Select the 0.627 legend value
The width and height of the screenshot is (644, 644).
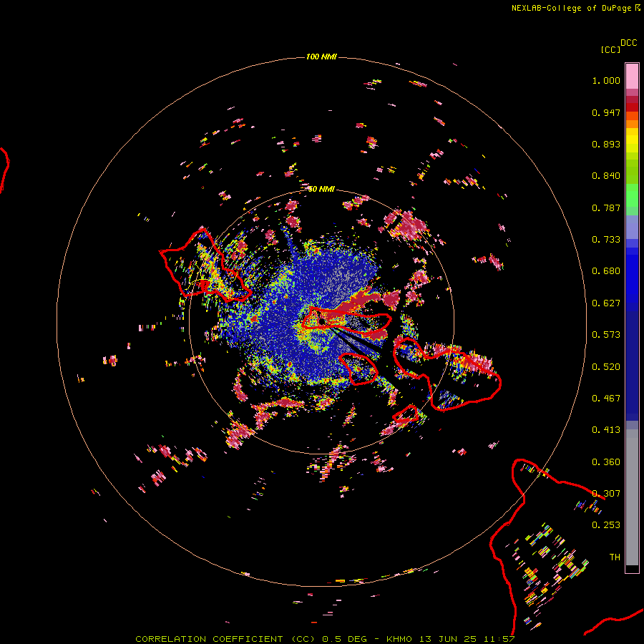[x=606, y=303]
